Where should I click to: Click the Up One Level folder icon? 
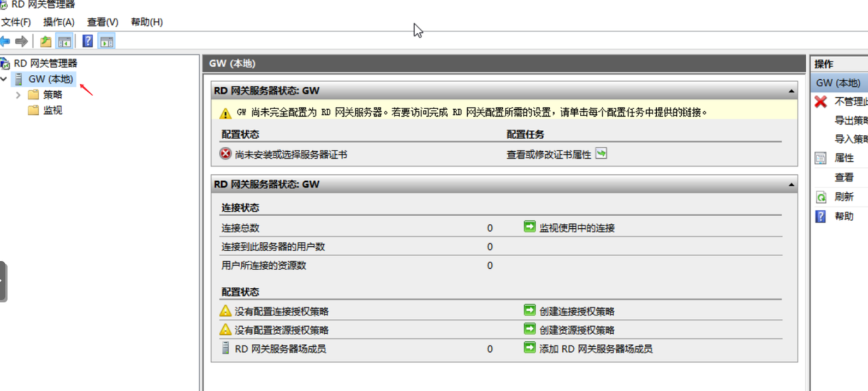46,42
